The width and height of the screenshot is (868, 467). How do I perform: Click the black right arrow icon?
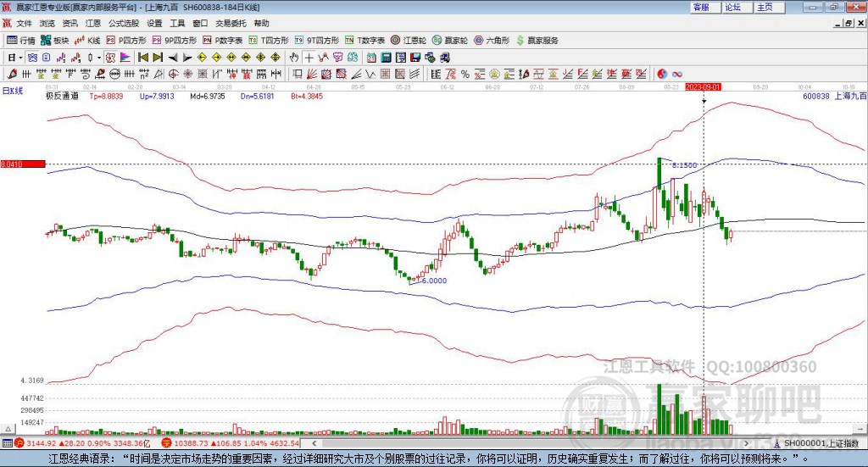pos(187,58)
